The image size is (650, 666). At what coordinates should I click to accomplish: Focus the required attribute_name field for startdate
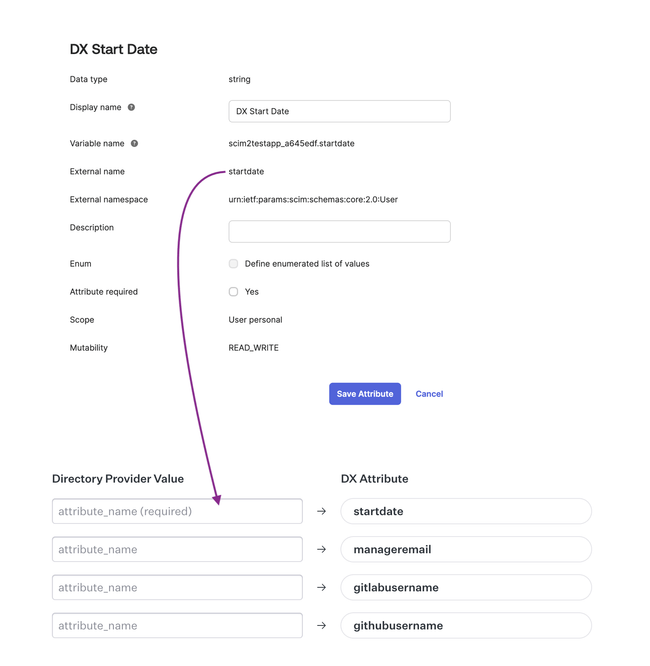pyautogui.click(x=177, y=511)
